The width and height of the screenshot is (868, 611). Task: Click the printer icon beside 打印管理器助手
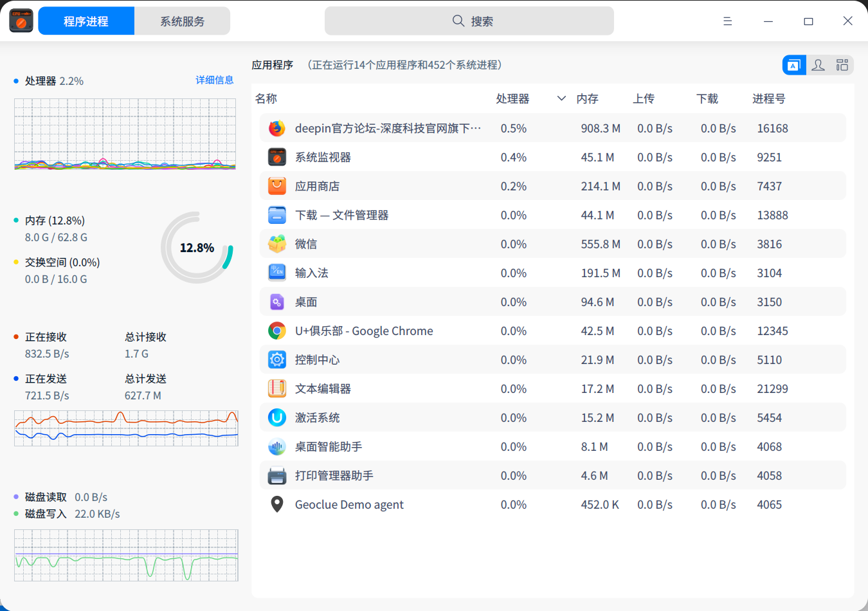(x=276, y=475)
